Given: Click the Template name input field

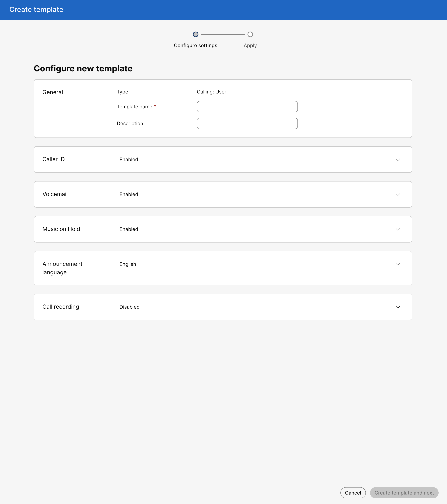Looking at the screenshot, I should tap(247, 107).
